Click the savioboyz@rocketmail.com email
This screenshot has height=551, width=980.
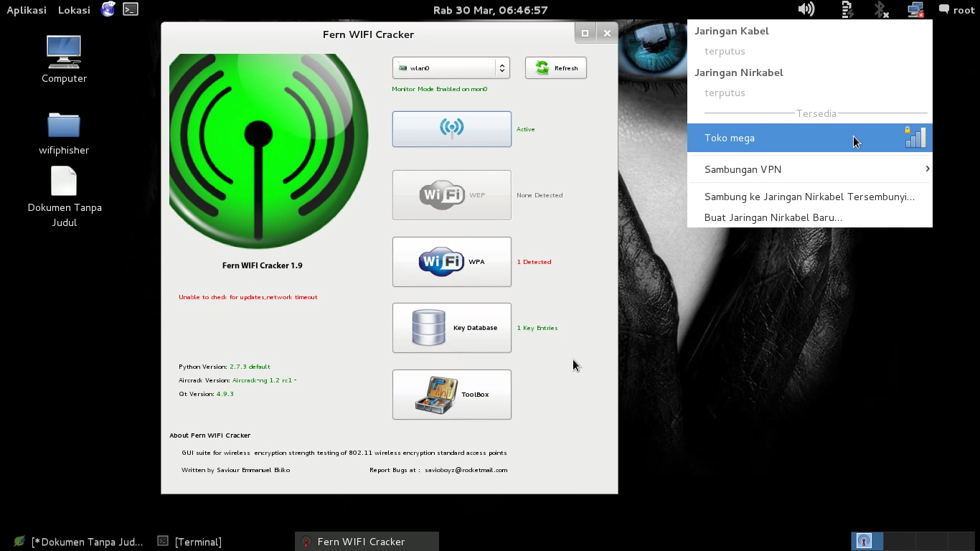[x=466, y=470]
